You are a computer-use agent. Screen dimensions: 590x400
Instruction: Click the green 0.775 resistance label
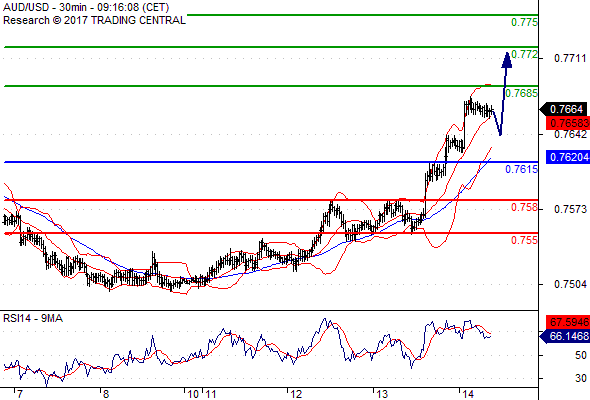524,22
